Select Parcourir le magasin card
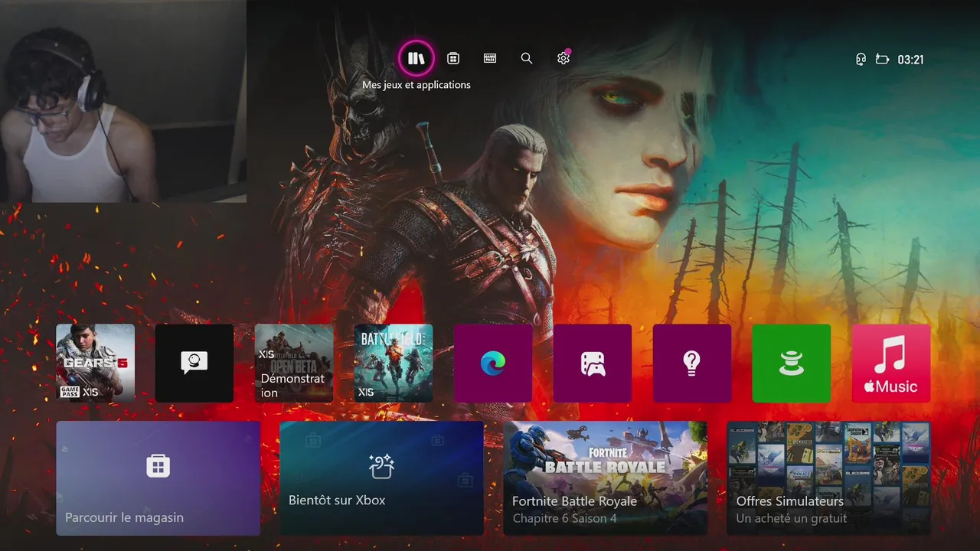 158,478
